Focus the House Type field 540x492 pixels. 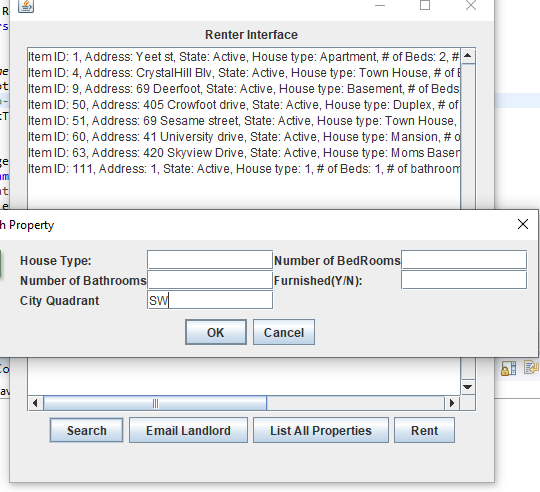pos(210,260)
